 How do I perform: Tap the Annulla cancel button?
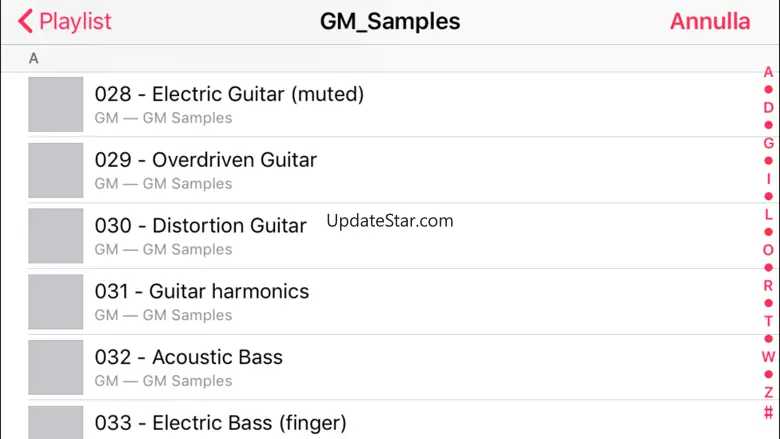click(710, 21)
